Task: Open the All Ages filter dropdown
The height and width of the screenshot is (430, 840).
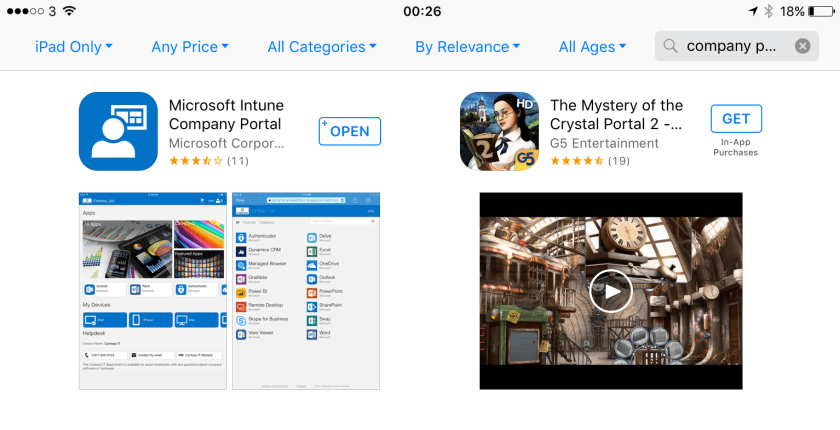Action: pyautogui.click(x=593, y=46)
